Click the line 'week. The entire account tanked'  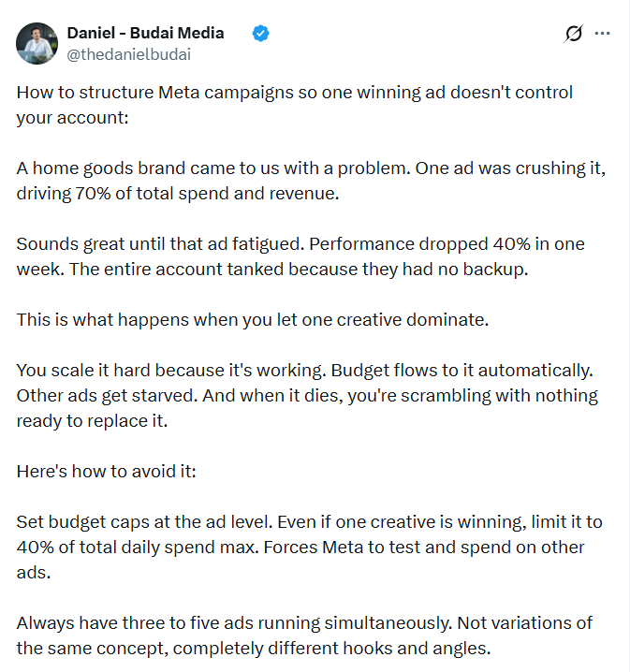click(272, 270)
